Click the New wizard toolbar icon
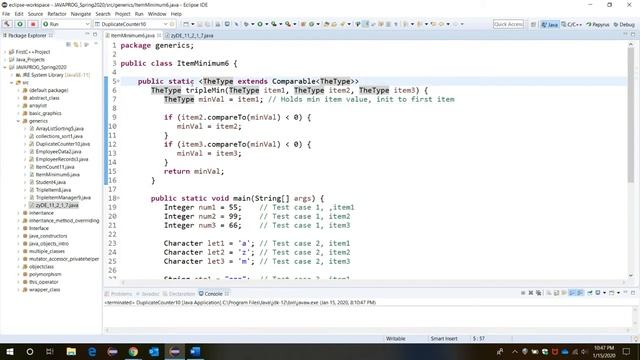 pyautogui.click(x=186, y=24)
